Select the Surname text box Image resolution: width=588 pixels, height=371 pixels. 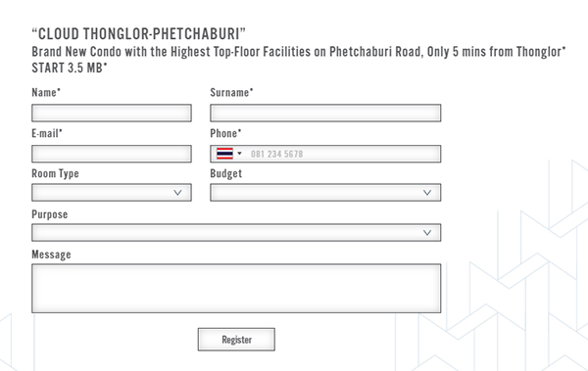pyautogui.click(x=325, y=114)
